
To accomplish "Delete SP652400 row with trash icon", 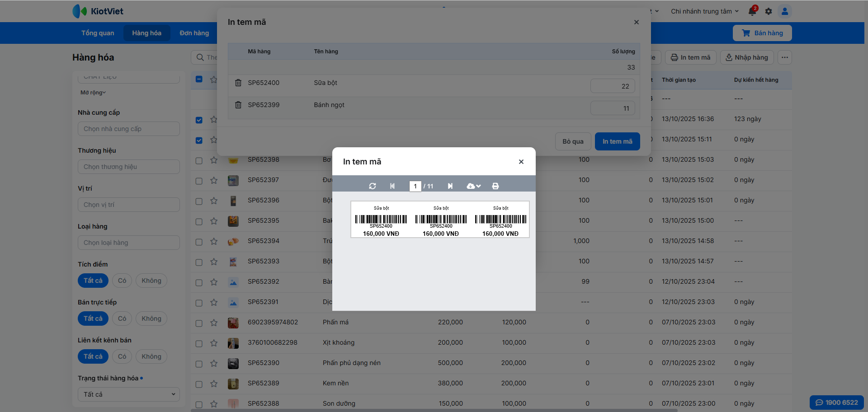I will 238,83.
